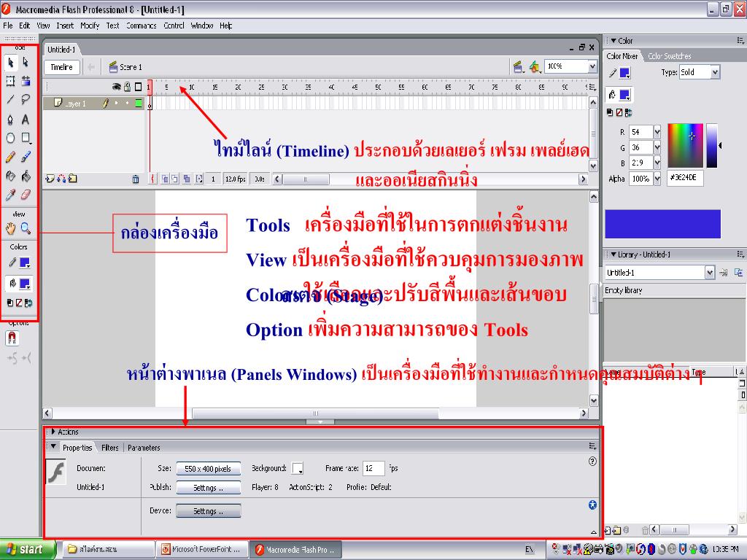Click the stroke color swatch in Color Mixer
The width and height of the screenshot is (747, 560).
[x=624, y=74]
